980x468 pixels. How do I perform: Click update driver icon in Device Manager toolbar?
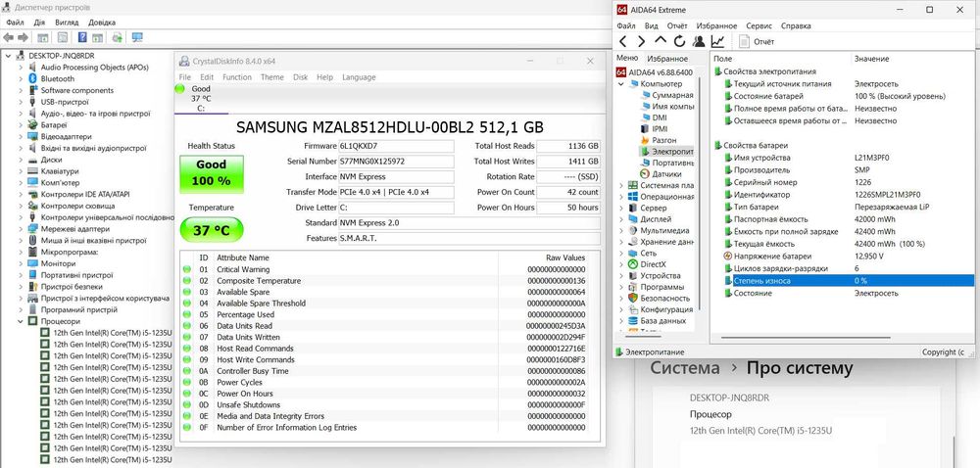[117, 37]
